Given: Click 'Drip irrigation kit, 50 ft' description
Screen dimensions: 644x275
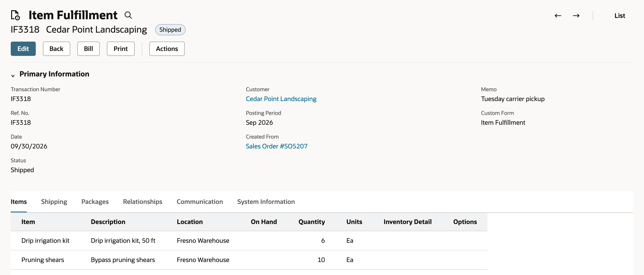Looking at the screenshot, I should tap(123, 241).
